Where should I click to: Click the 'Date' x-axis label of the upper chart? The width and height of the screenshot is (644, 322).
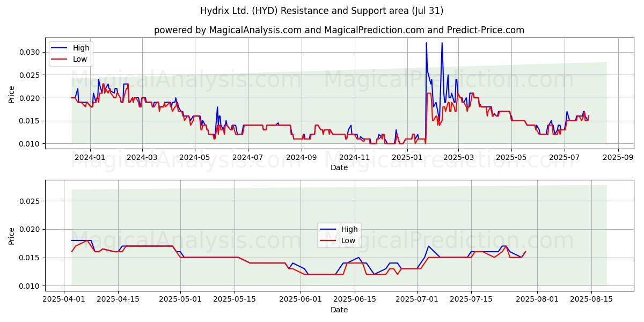click(x=339, y=167)
